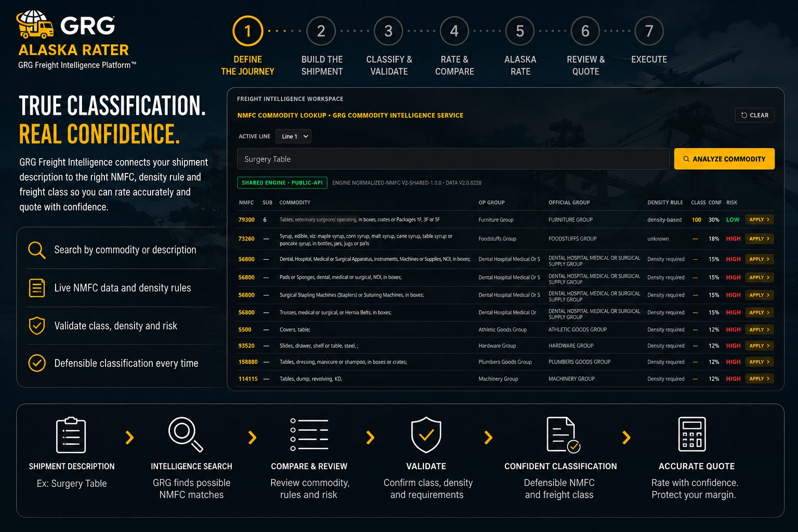The height and width of the screenshot is (532, 798).
Task: Click Furniture Group in OP Group column
Action: point(496,220)
